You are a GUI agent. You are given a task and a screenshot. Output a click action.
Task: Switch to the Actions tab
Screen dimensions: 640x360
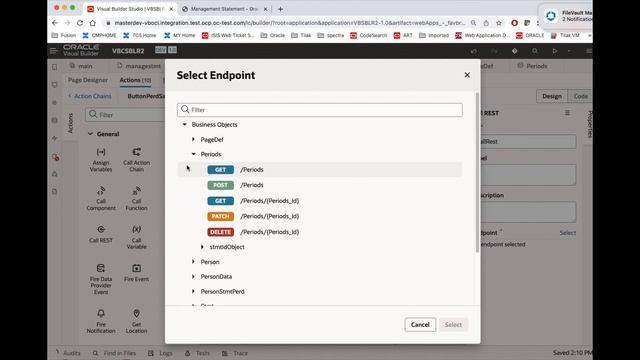[135, 80]
